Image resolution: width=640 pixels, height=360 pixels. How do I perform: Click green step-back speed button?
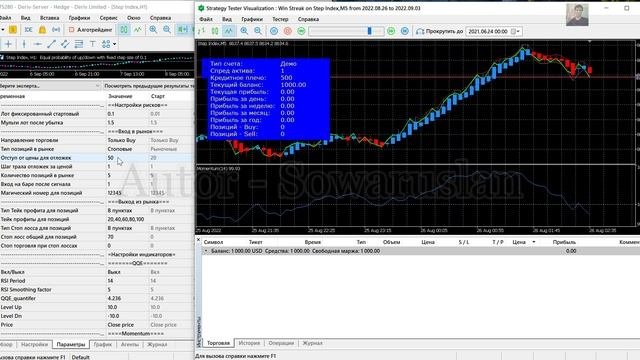pos(301,31)
